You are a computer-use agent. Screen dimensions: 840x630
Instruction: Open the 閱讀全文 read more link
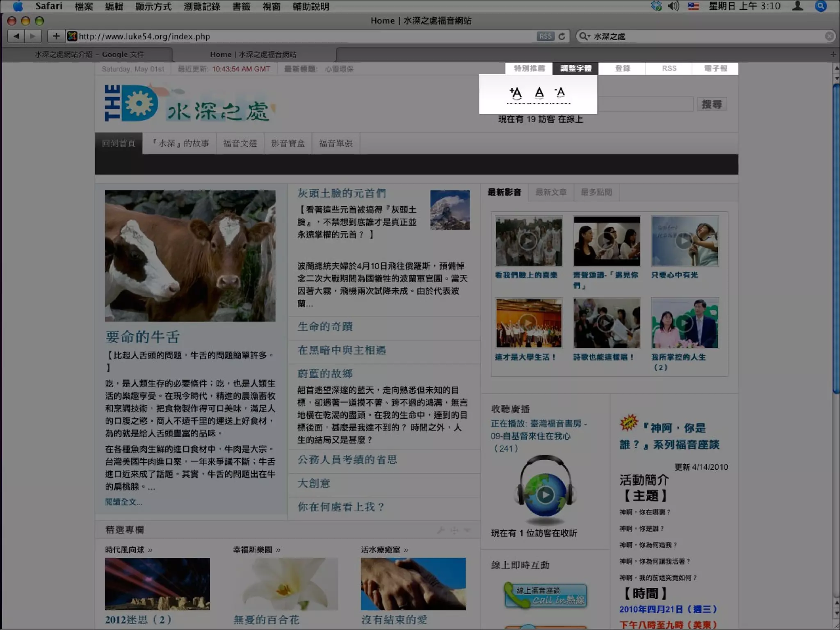click(123, 502)
